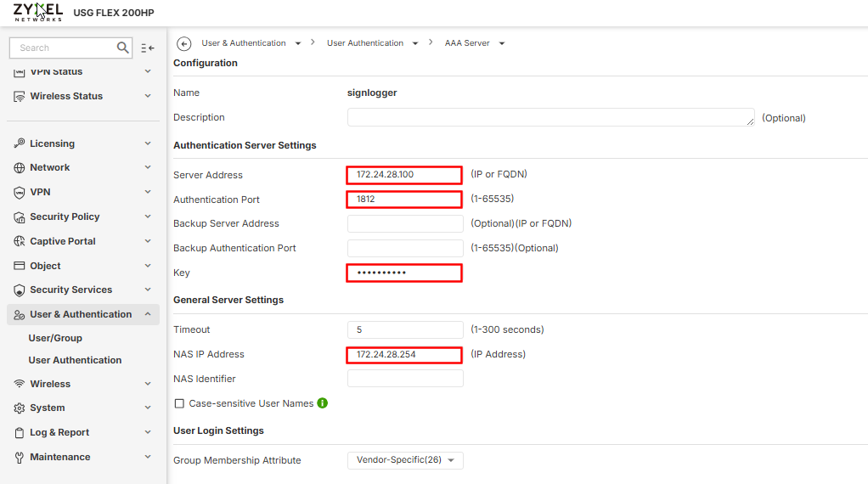
Task: Click the Backup Authentication Port field
Action: coord(405,248)
